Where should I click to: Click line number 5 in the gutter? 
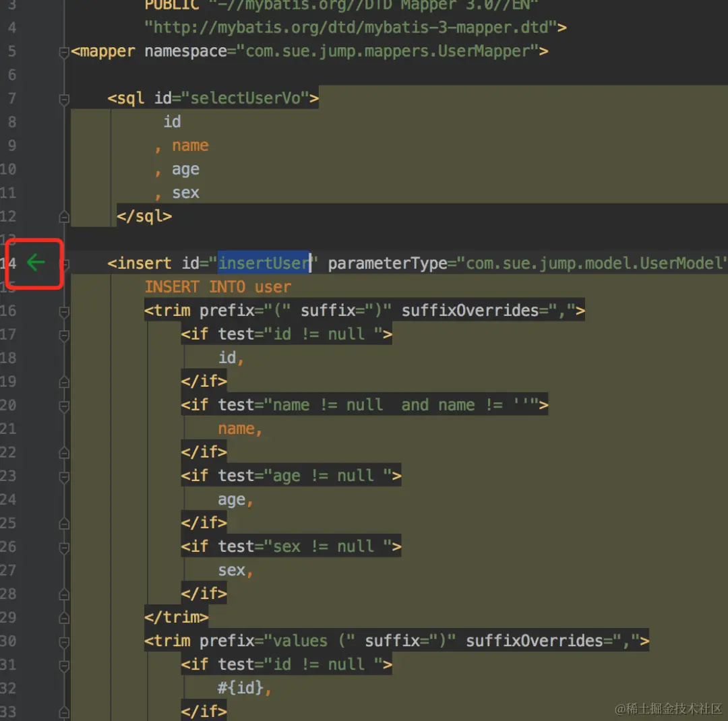coord(11,51)
